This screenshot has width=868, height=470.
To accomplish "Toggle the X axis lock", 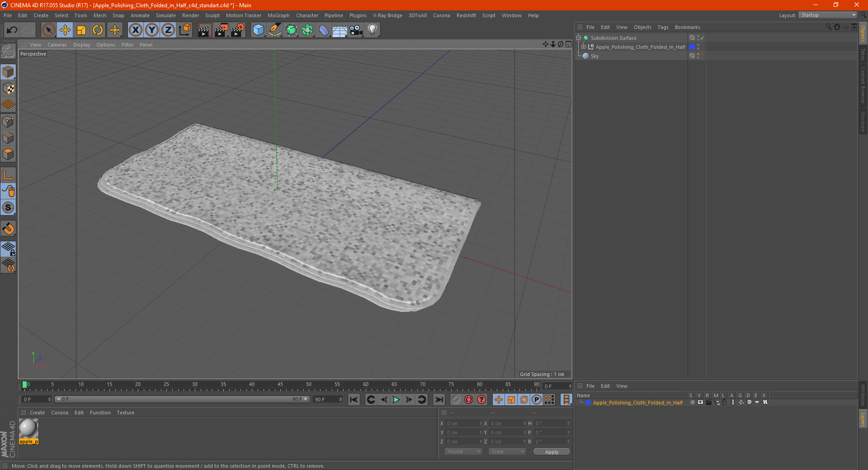I will [135, 30].
